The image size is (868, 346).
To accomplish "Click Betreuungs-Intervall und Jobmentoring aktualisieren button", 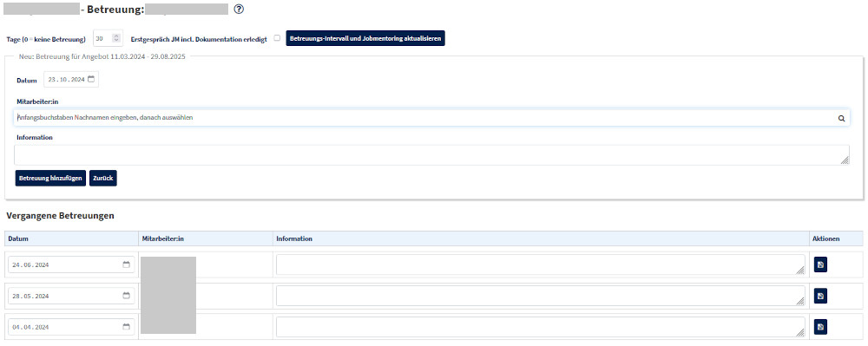I will (365, 39).
